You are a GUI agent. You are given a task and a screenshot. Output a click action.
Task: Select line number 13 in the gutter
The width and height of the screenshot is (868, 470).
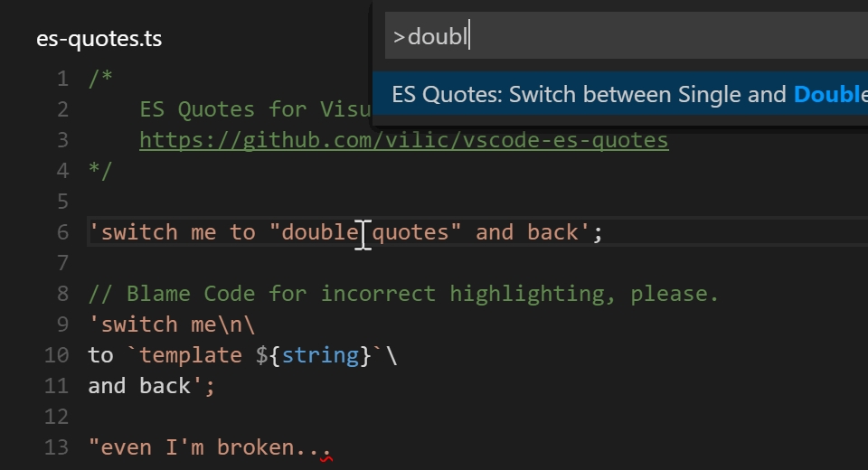coord(56,447)
